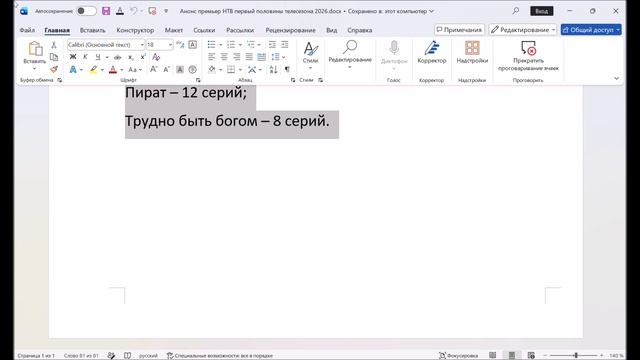Copy selection using the Copy icon
Viewport: 640px width, 360px height.
point(53,57)
